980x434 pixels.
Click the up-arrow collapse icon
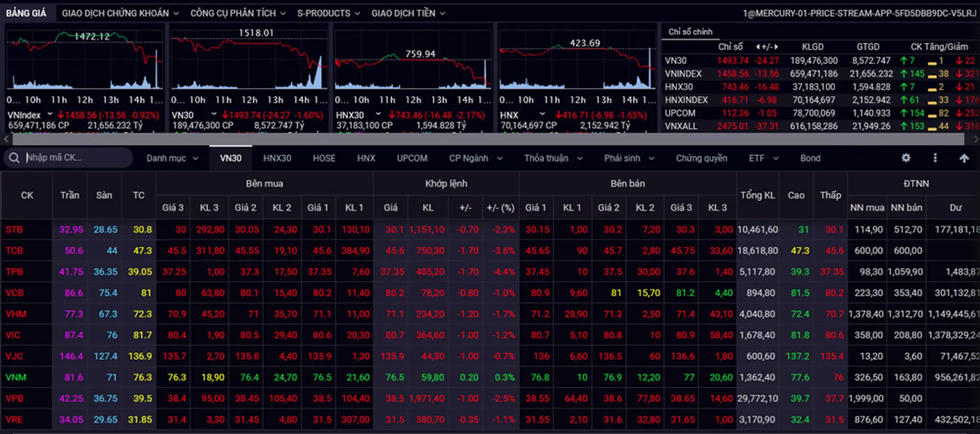964,158
